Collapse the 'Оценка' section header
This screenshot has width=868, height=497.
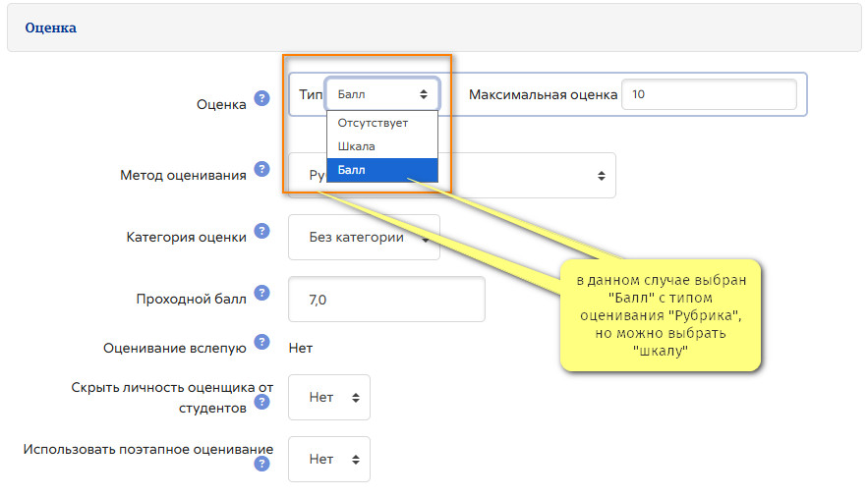(51, 28)
